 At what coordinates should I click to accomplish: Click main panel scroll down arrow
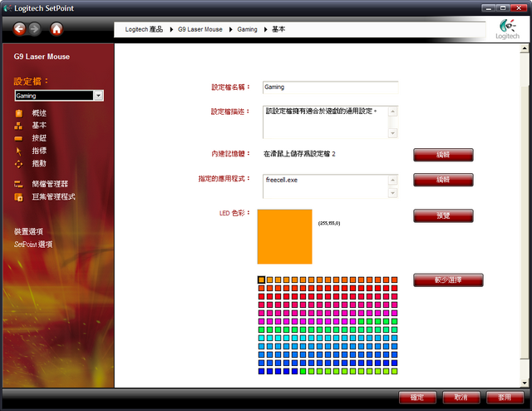(x=525, y=384)
